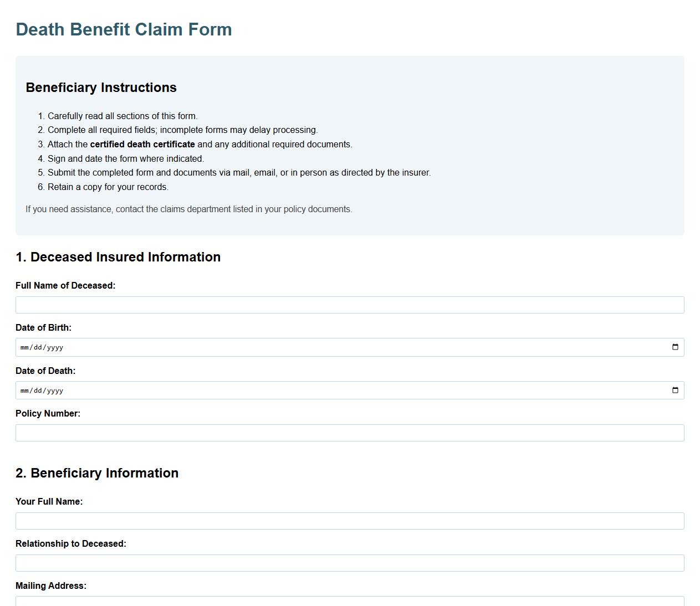Click the Full Name of Deceased input field
The width and height of the screenshot is (700, 606).
click(x=349, y=305)
